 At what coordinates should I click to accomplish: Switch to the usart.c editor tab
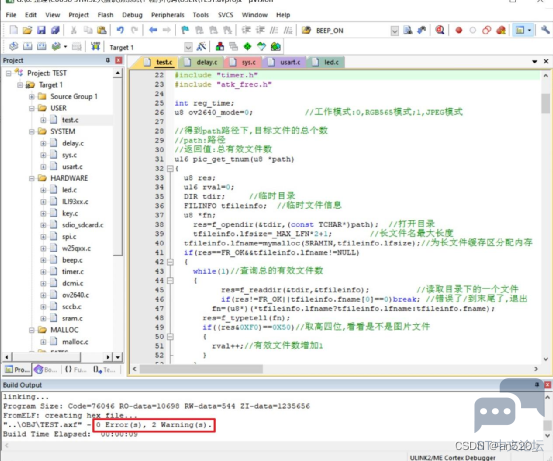click(286, 62)
